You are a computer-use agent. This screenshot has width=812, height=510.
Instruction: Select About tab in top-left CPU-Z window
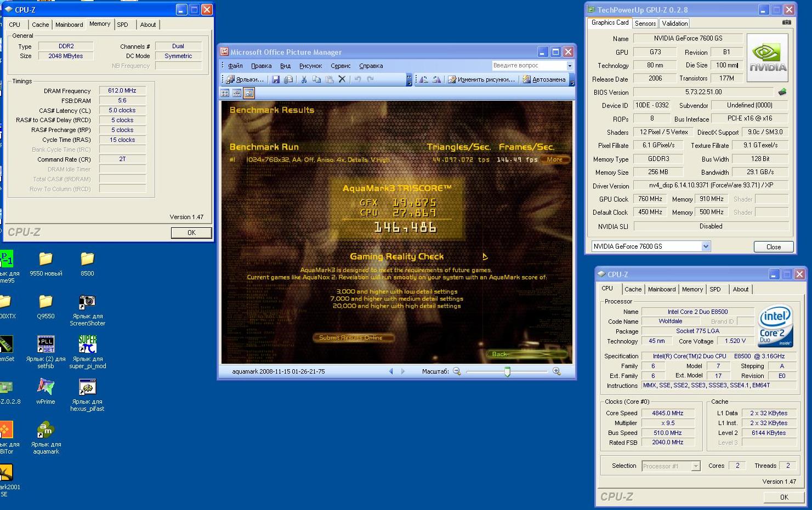click(147, 25)
